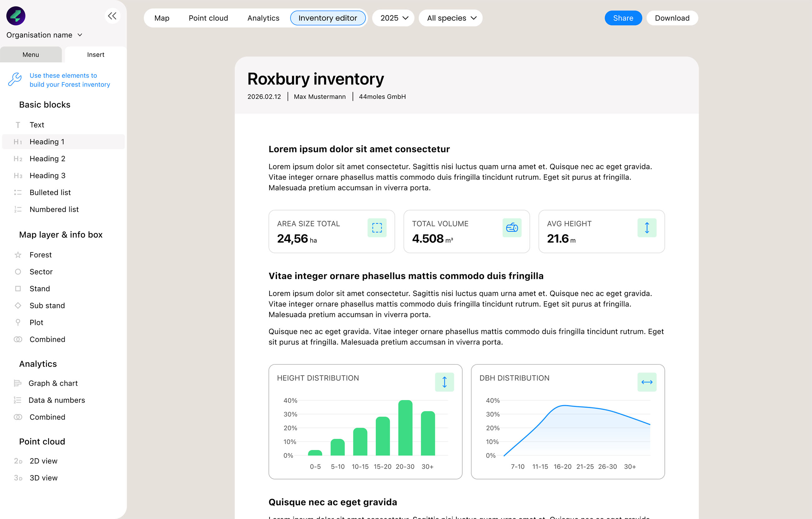Click the Roxbury inventory title
Screen dimensions: 812x519
(x=315, y=79)
